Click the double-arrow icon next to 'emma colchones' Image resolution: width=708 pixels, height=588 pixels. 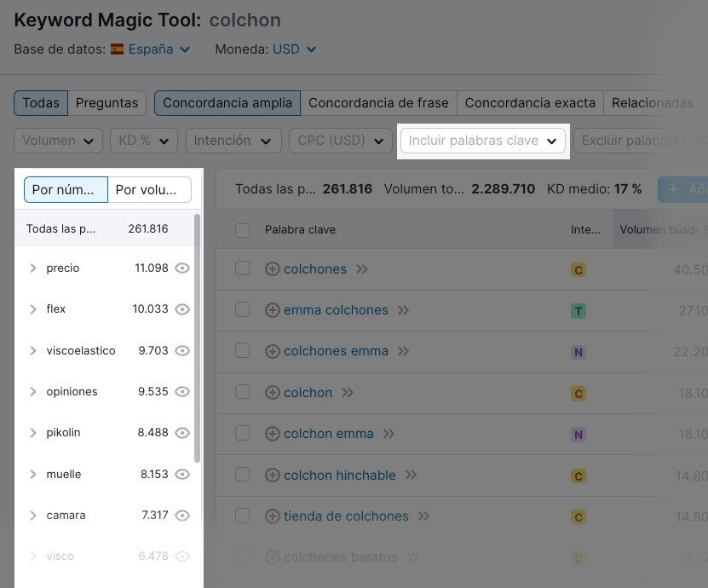click(403, 310)
